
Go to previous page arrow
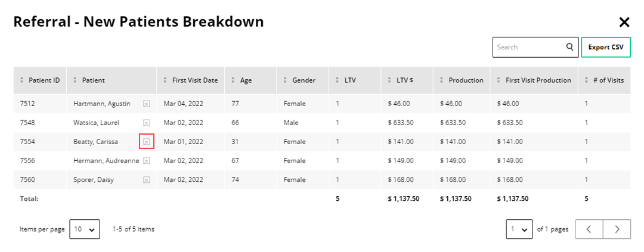[589, 229]
